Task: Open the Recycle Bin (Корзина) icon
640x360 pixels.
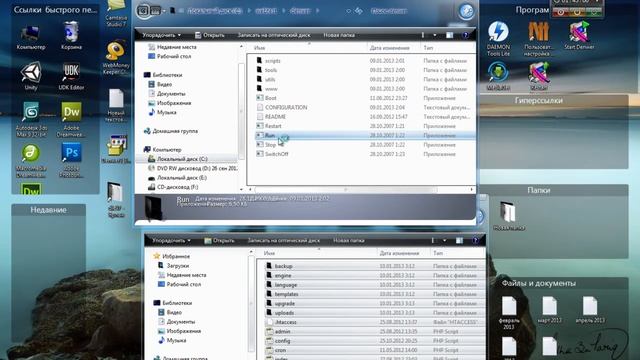Action: tap(71, 36)
